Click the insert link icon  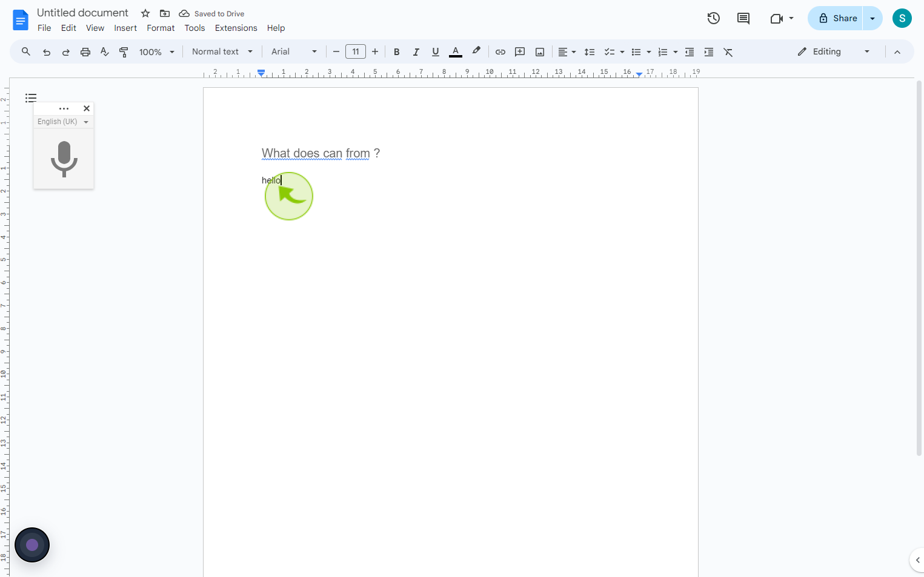[500, 52]
